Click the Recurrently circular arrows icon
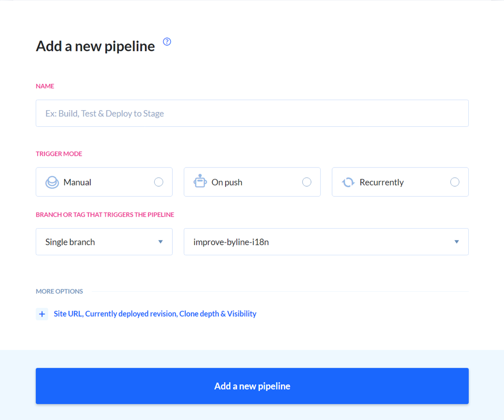 coord(348,182)
